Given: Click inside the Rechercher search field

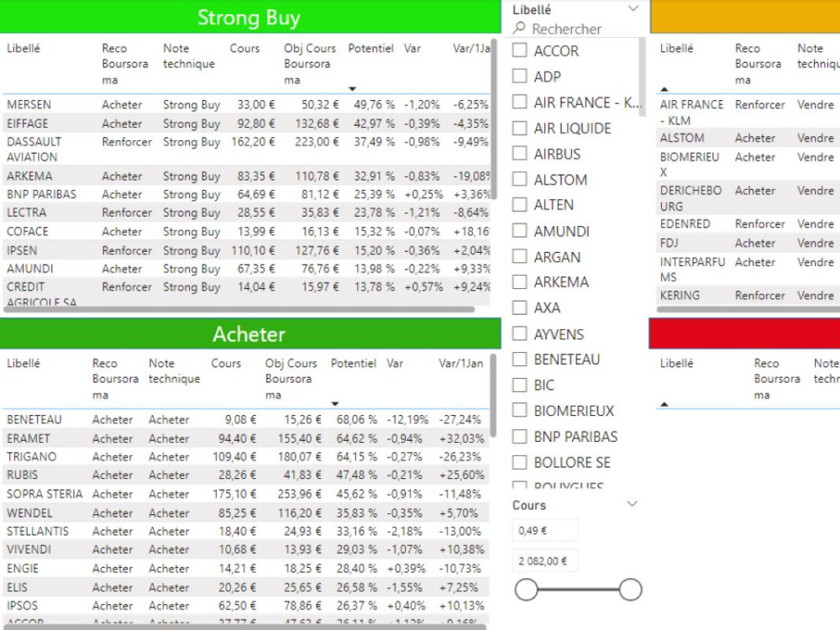Looking at the screenshot, I should pyautogui.click(x=571, y=29).
